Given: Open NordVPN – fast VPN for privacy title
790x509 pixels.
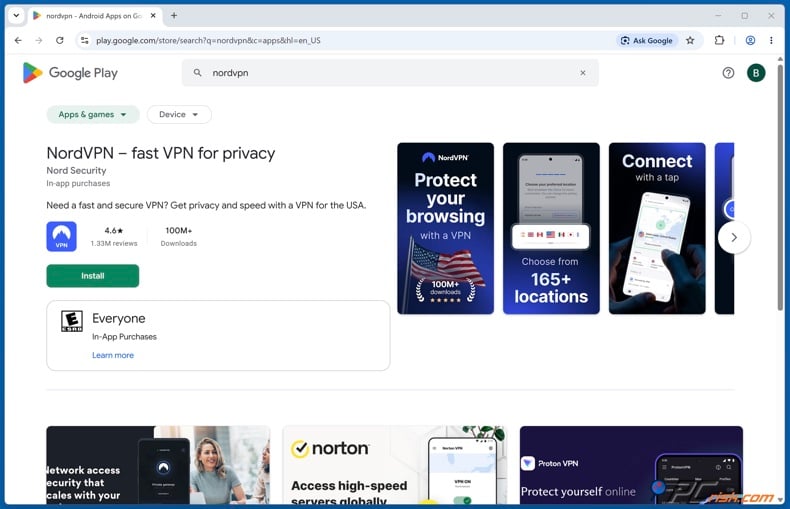Looking at the screenshot, I should (x=161, y=153).
